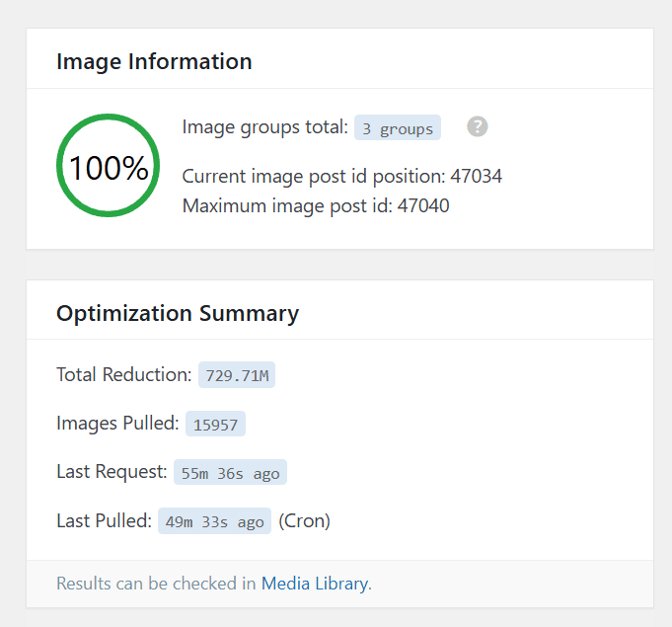672x627 pixels.
Task: Click the 'Last Request:' label
Action: pos(112,472)
